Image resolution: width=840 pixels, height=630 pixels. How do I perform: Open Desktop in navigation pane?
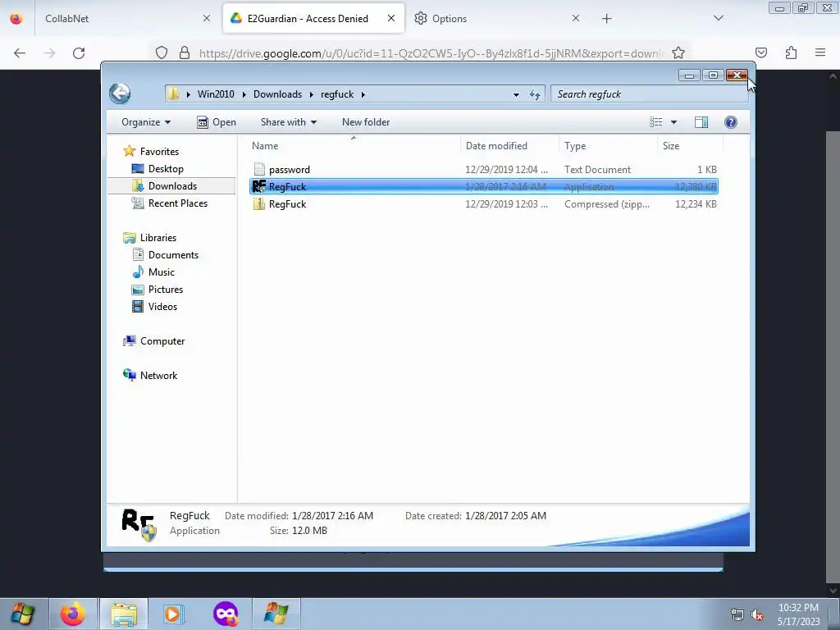[x=166, y=169]
